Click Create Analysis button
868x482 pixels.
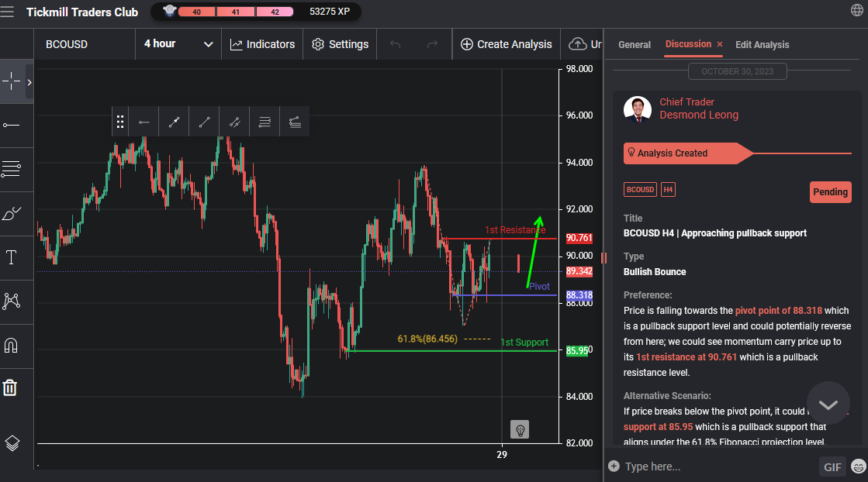click(x=507, y=44)
